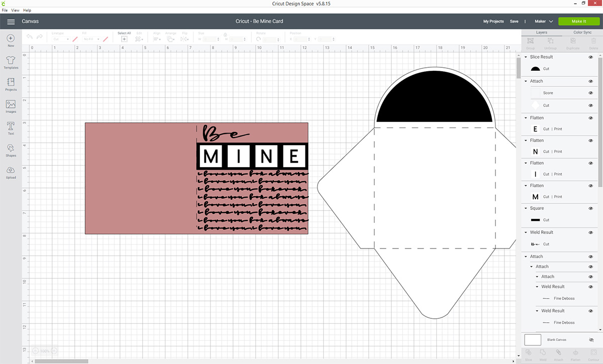The width and height of the screenshot is (603, 364).
Task: Collapse the Weld Result layer group
Action: pyautogui.click(x=525, y=232)
